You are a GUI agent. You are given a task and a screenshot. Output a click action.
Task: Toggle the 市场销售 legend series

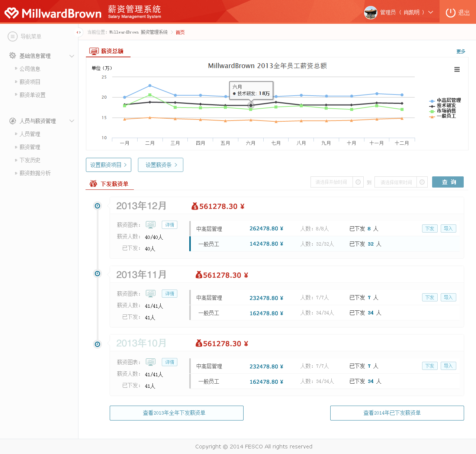(442, 111)
